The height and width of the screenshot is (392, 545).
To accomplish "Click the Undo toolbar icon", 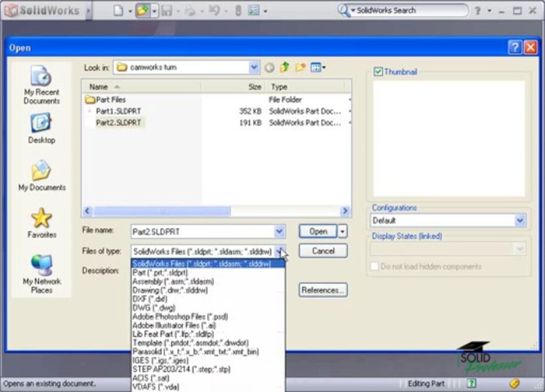I will click(x=214, y=11).
